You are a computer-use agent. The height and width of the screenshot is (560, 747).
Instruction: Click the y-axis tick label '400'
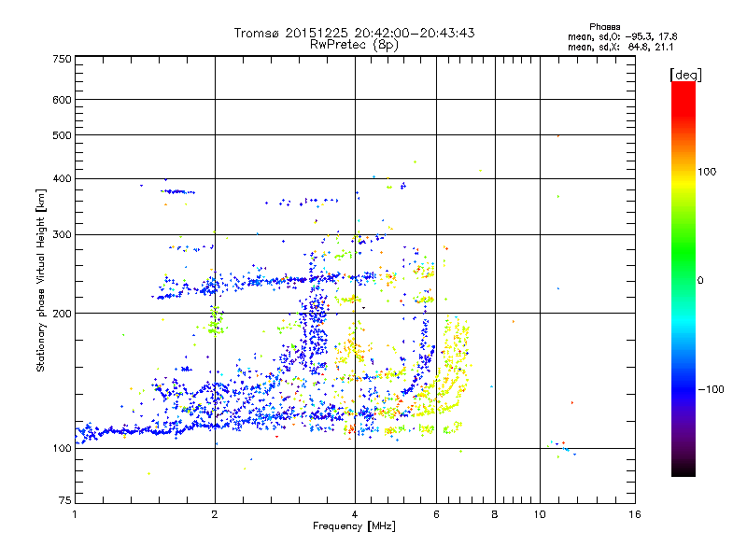(x=63, y=179)
